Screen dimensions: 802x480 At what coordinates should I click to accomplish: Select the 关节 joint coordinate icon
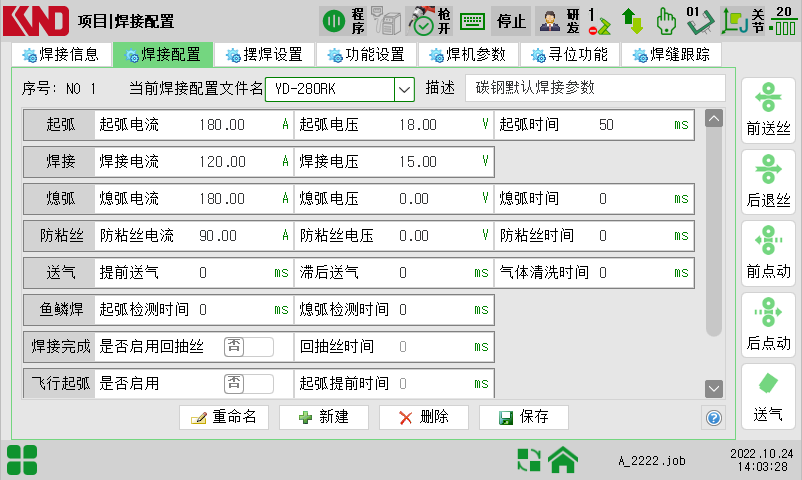tap(743, 21)
